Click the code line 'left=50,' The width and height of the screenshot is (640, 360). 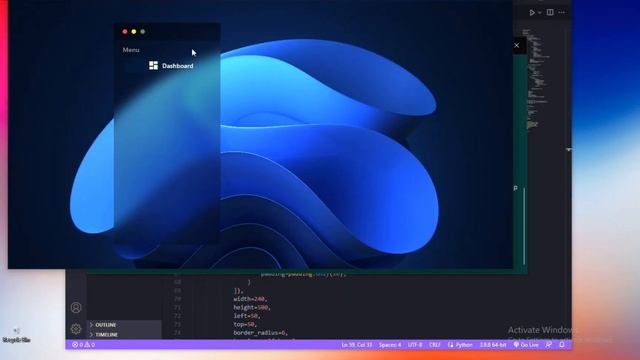tap(247, 316)
